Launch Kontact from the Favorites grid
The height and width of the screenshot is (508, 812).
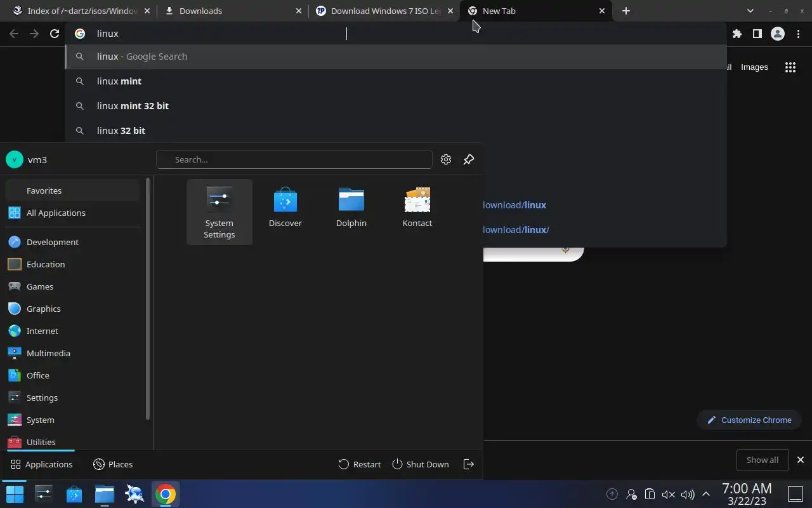(417, 207)
